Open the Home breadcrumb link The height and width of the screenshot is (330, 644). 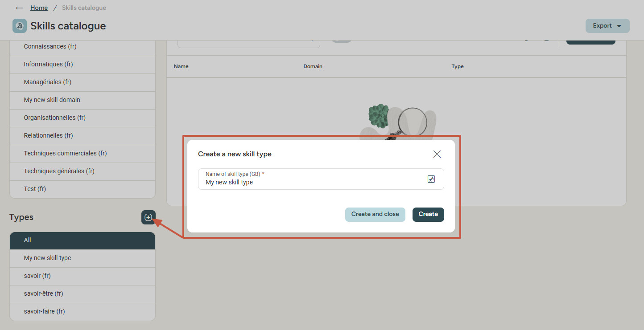point(39,8)
